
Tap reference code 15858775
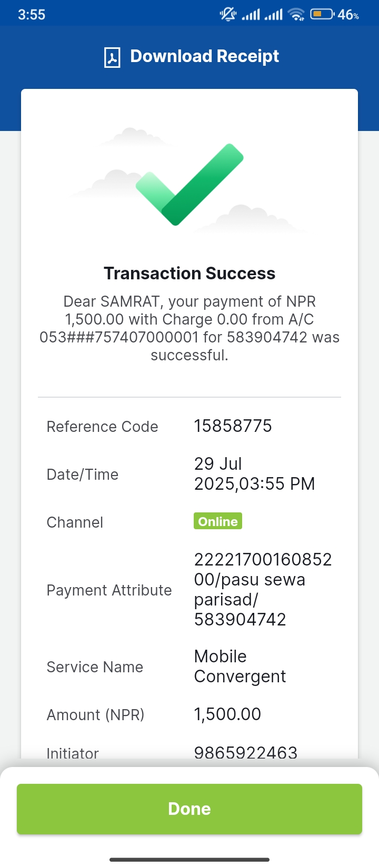pyautogui.click(x=233, y=426)
